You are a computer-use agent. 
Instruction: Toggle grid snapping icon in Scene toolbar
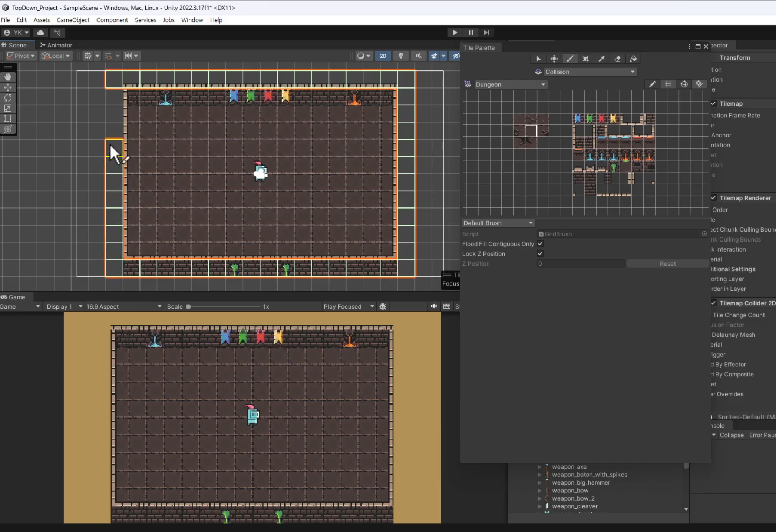(88, 56)
